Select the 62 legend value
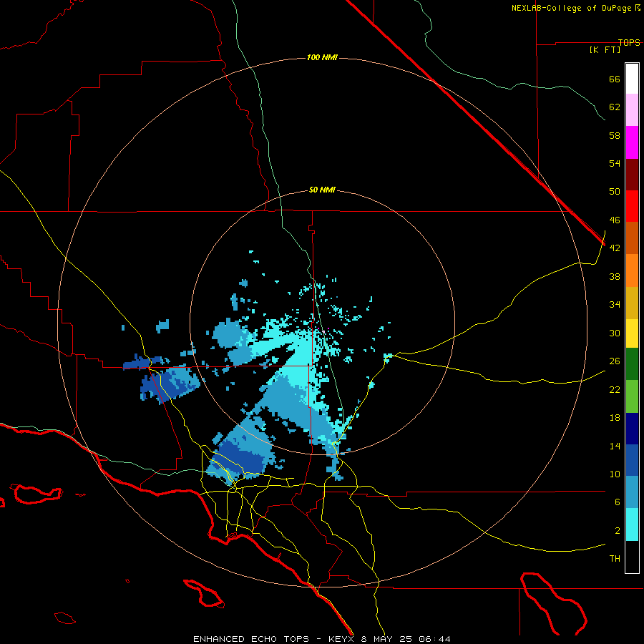Image resolution: width=644 pixels, height=644 pixels. (x=615, y=107)
